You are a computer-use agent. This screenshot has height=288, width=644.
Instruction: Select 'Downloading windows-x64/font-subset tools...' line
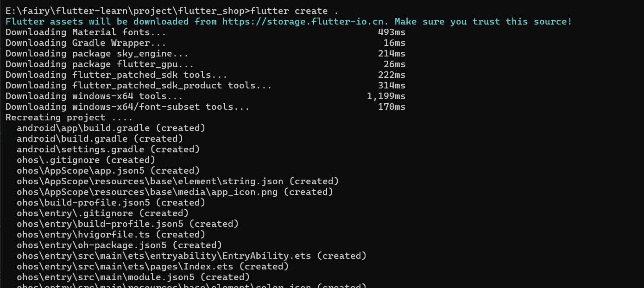[127, 106]
